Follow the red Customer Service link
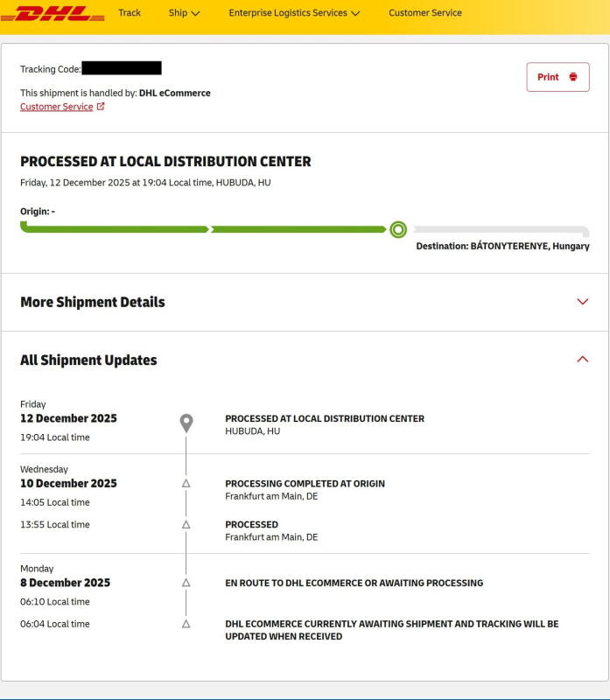The width and height of the screenshot is (610, 700). coord(56,107)
